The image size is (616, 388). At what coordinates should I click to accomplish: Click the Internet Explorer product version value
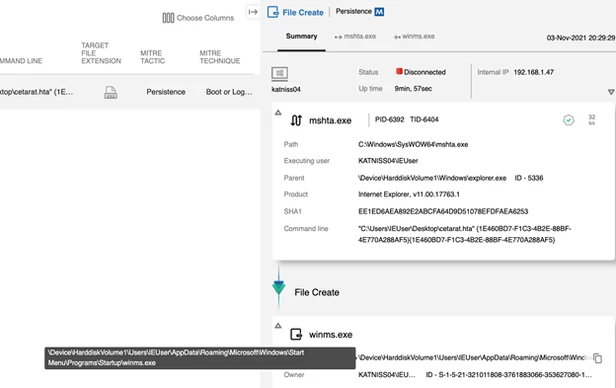click(x=409, y=194)
